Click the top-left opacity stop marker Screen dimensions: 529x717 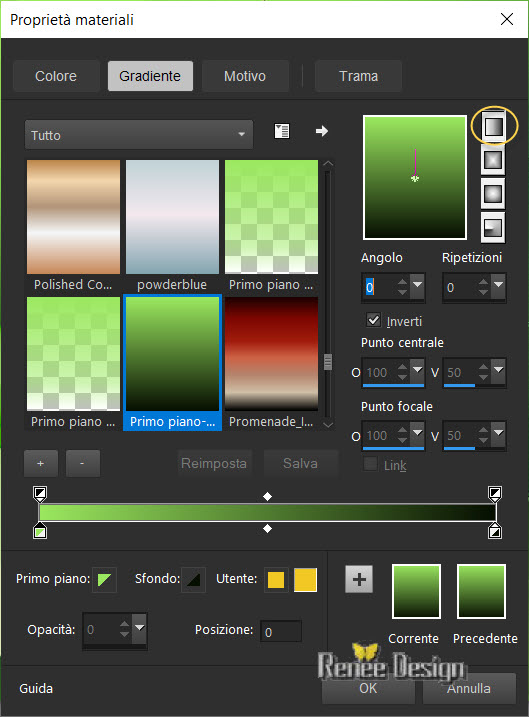[40, 493]
